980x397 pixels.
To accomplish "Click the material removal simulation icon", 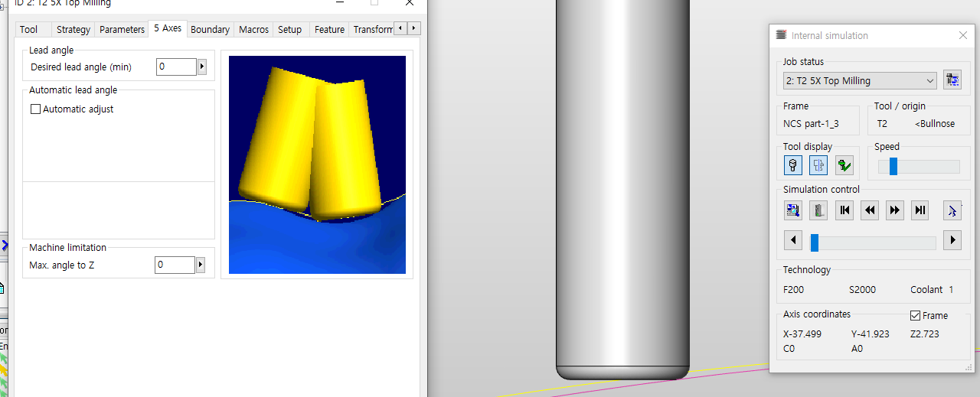I will click(793, 210).
